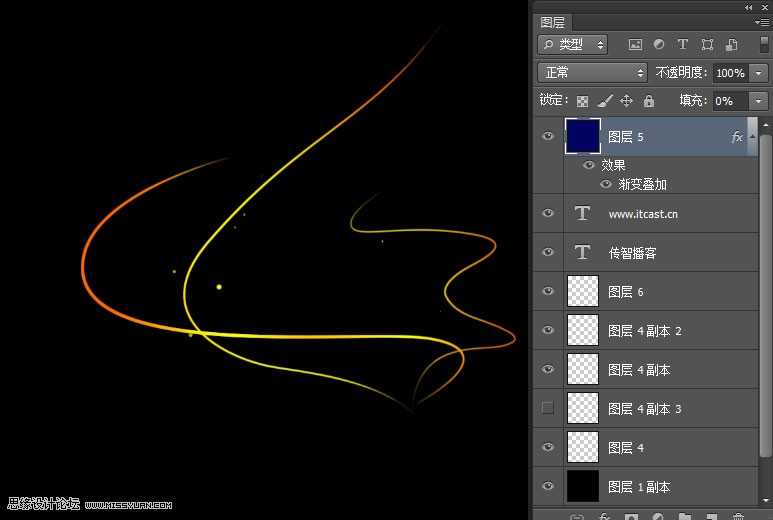Click the smart object filter icon
773x520 pixels.
(x=731, y=45)
